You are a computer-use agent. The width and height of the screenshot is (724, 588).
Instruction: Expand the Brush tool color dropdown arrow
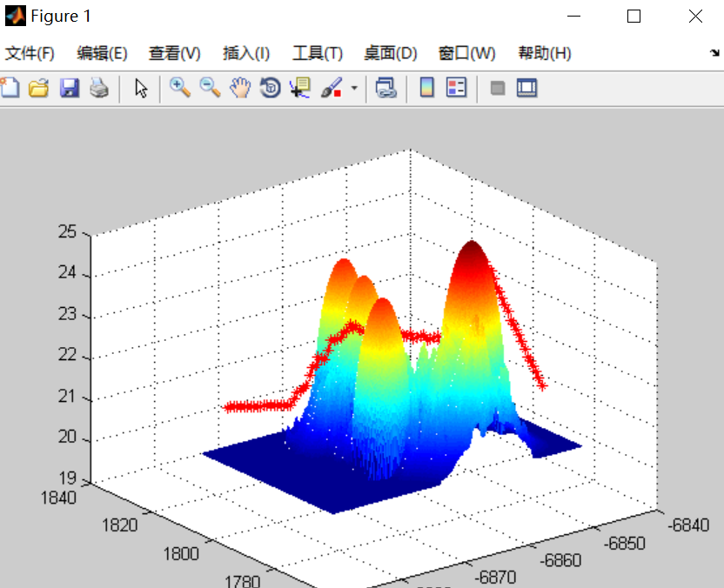tap(354, 88)
